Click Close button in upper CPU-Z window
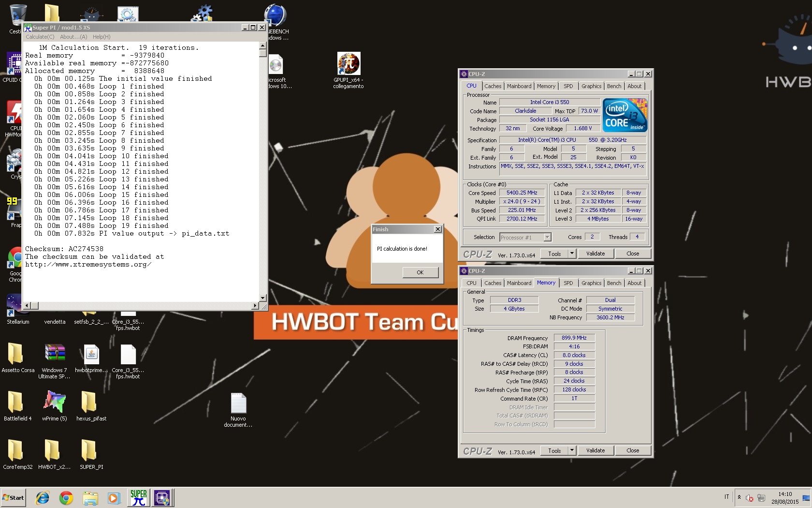The width and height of the screenshot is (812, 508). (633, 254)
